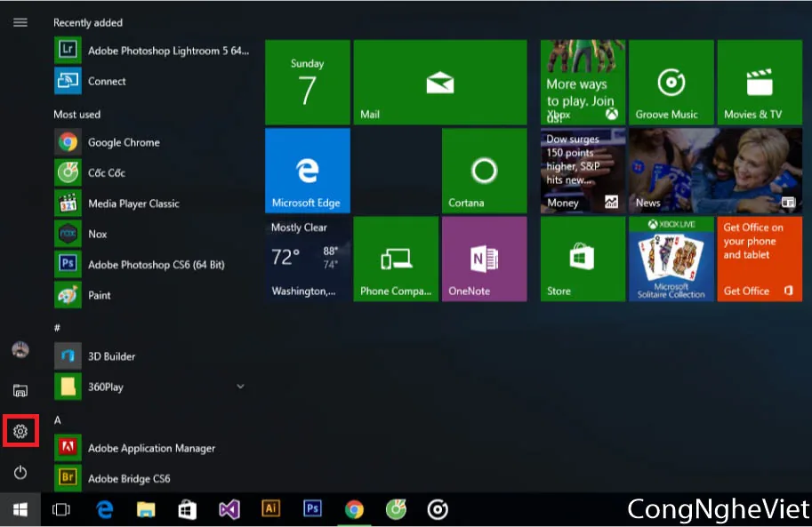Viewport: 812px width, 527px height.
Task: Open Groove Music from taskbar
Action: pos(438,509)
